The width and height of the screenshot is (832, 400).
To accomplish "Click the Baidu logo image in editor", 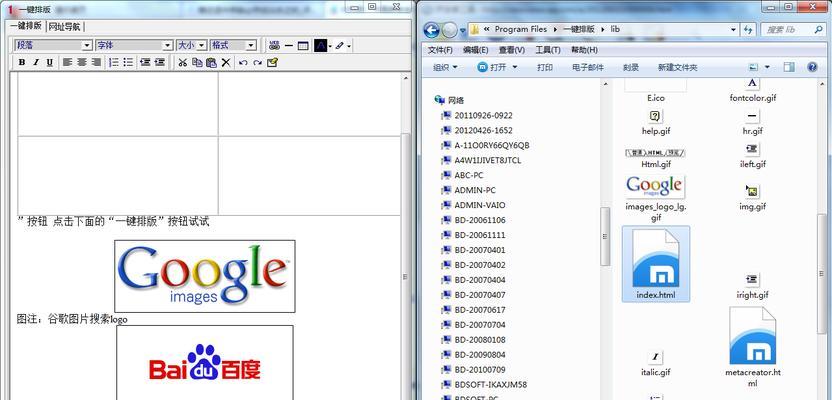I will pos(205,362).
